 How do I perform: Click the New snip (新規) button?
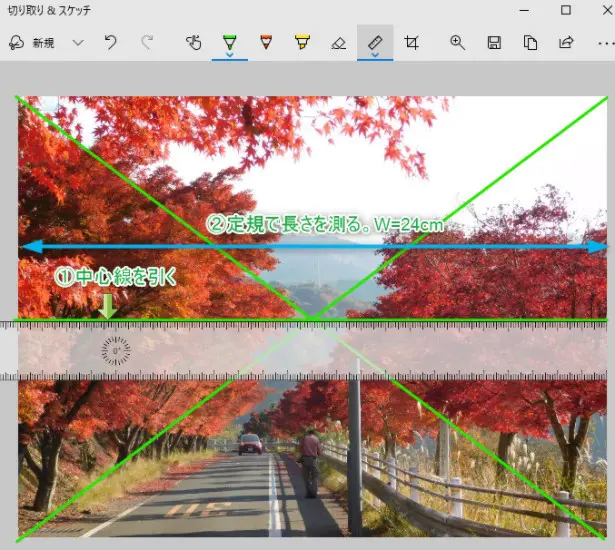[x=31, y=42]
